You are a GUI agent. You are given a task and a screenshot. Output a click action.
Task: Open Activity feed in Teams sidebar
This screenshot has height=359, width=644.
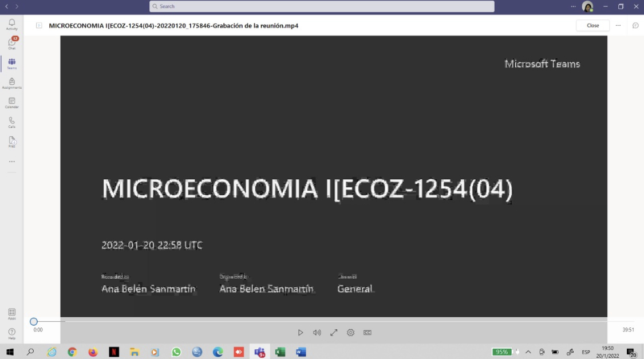pyautogui.click(x=11, y=24)
